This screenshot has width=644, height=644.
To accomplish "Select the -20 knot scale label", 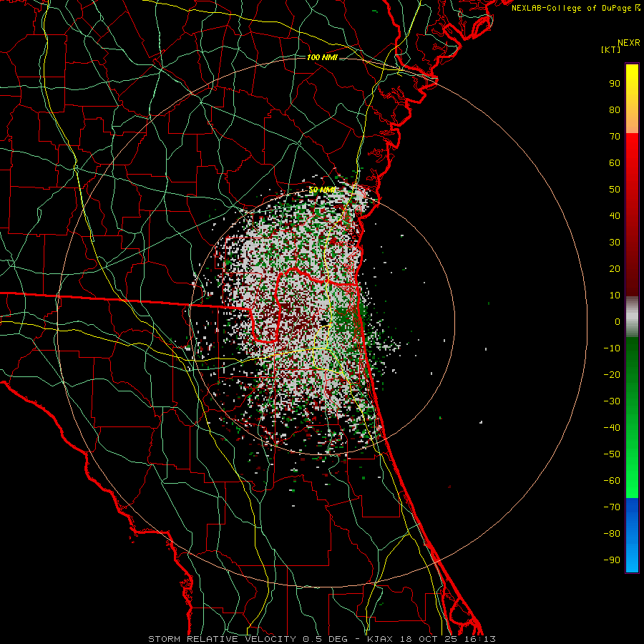I will click(x=612, y=375).
